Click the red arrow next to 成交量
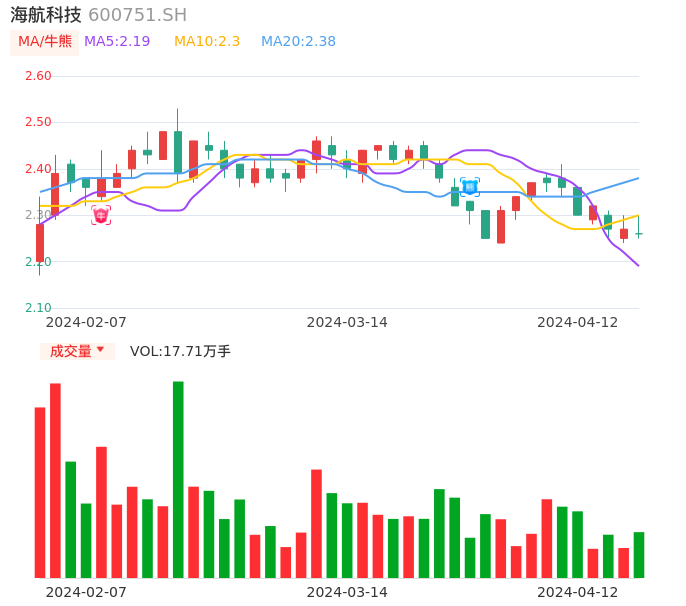Image resolution: width=686 pixels, height=606 pixels. point(100,350)
